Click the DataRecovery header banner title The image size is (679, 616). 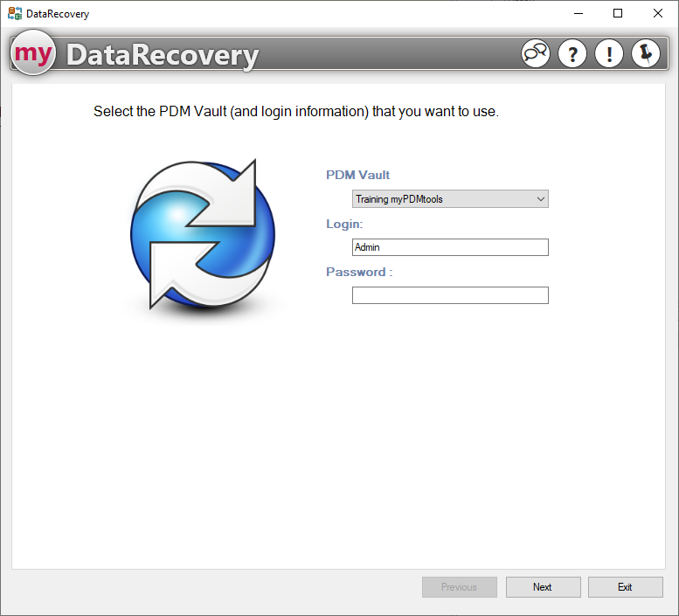tap(163, 55)
